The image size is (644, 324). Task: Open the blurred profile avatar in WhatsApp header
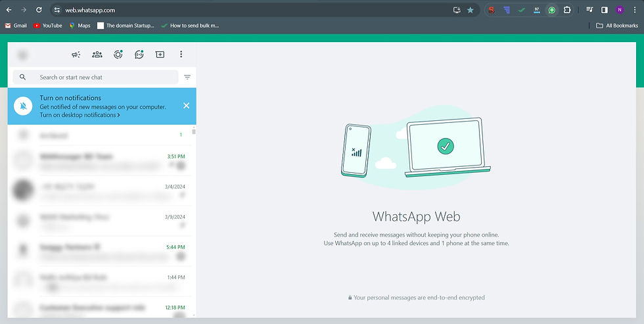23,55
